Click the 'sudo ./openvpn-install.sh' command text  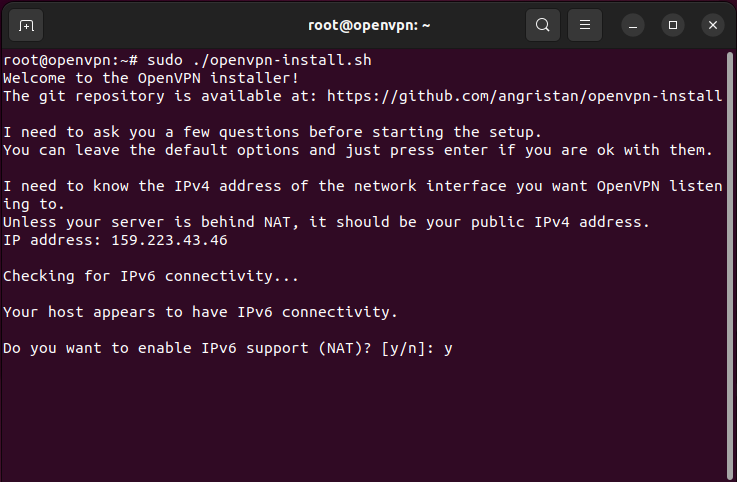pos(259,60)
